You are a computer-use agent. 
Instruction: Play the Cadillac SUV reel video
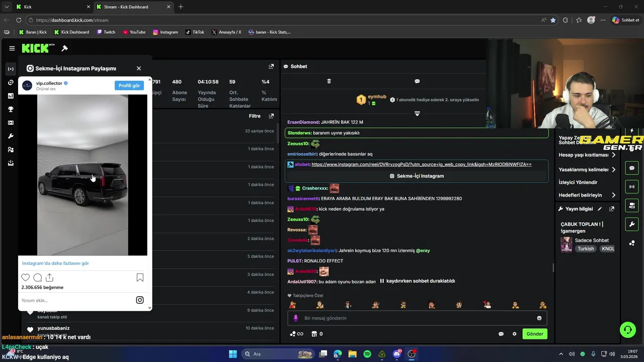pyautogui.click(x=83, y=175)
